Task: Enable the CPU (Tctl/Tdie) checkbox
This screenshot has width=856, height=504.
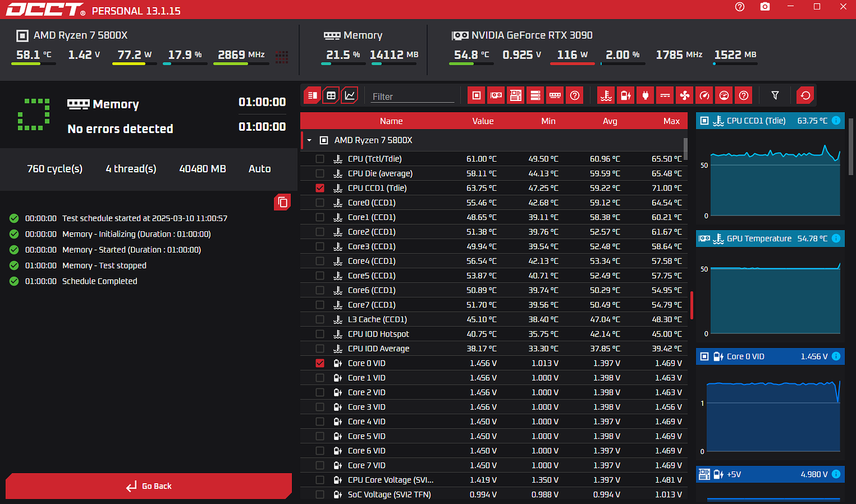Action: pyautogui.click(x=320, y=159)
